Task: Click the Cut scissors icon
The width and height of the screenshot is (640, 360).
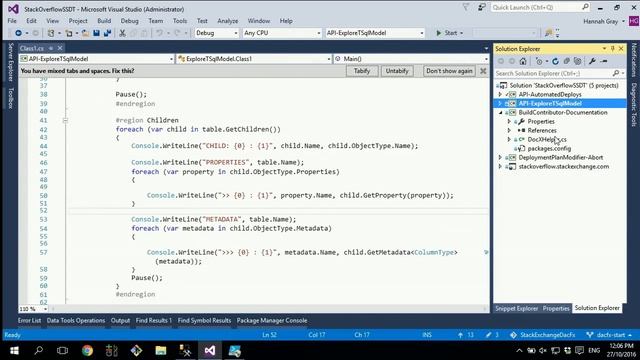Action: (122, 33)
